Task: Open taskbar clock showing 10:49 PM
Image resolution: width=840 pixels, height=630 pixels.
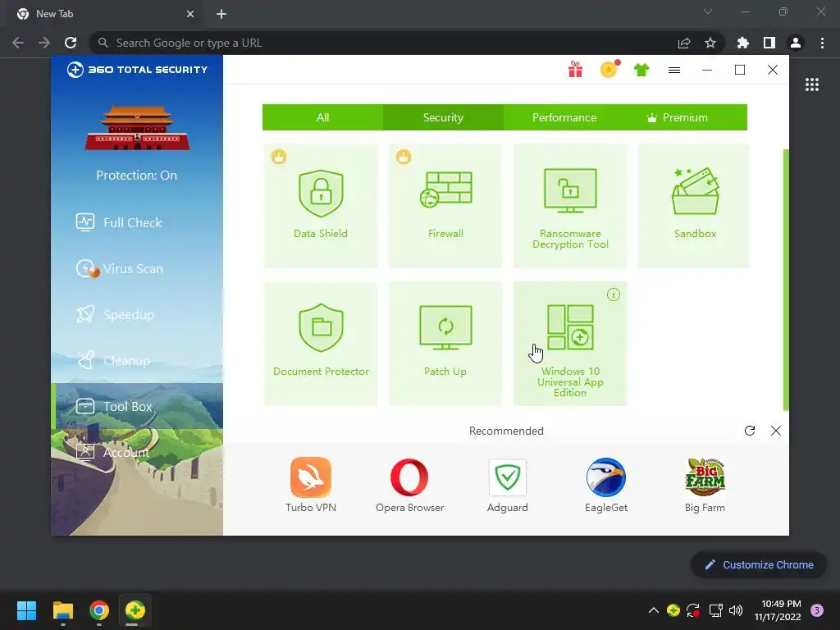Action: click(778, 610)
